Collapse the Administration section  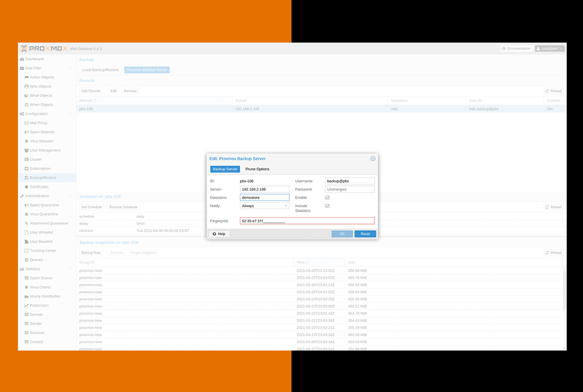pos(71,196)
